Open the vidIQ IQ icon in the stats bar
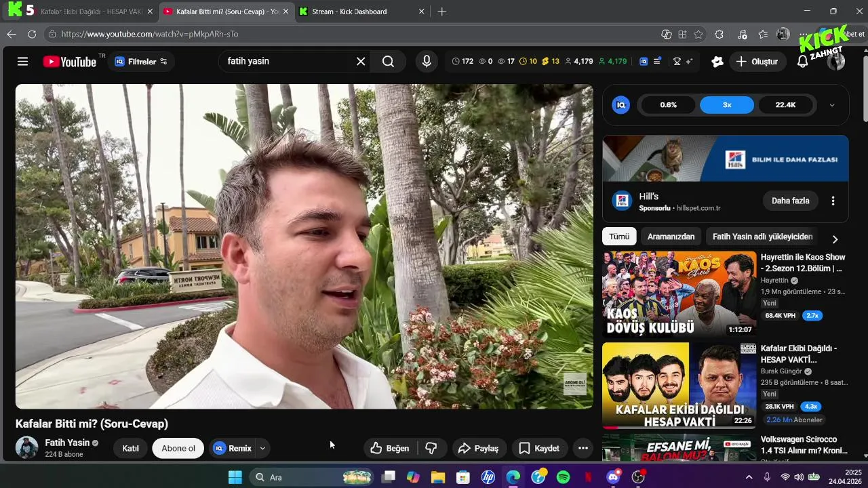868x488 pixels. coord(644,62)
